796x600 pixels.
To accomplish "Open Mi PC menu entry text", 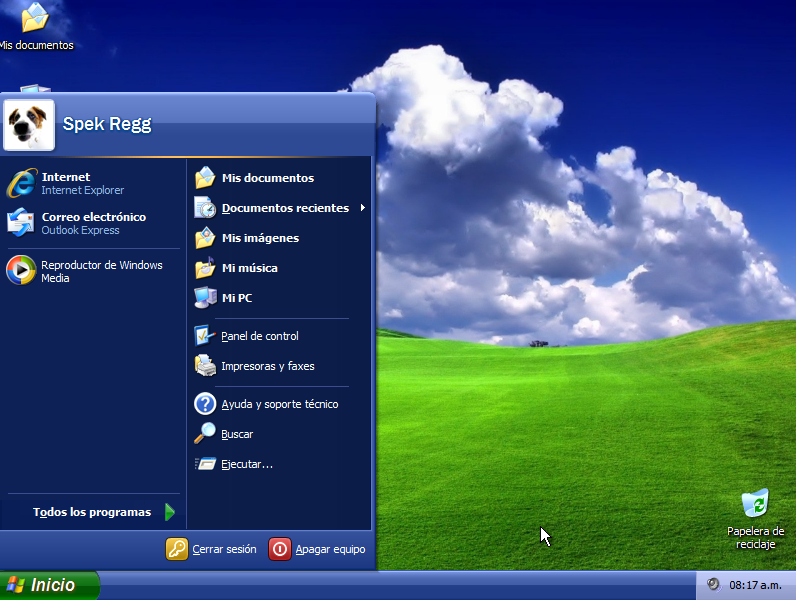I will click(x=237, y=298).
